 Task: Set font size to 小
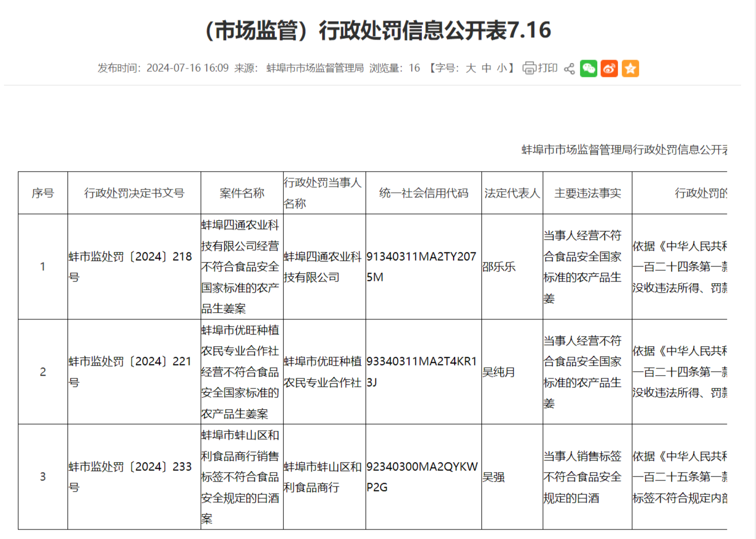(x=502, y=68)
